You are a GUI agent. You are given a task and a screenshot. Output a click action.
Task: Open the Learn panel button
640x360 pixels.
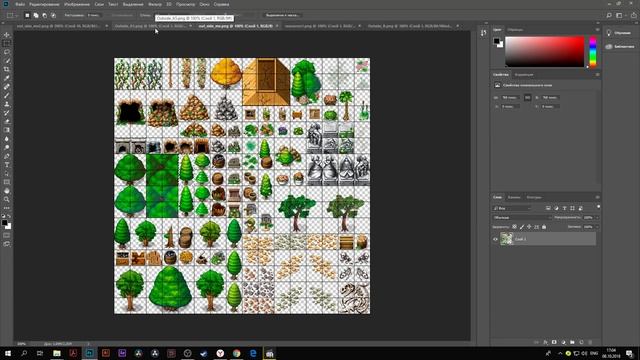(619, 33)
